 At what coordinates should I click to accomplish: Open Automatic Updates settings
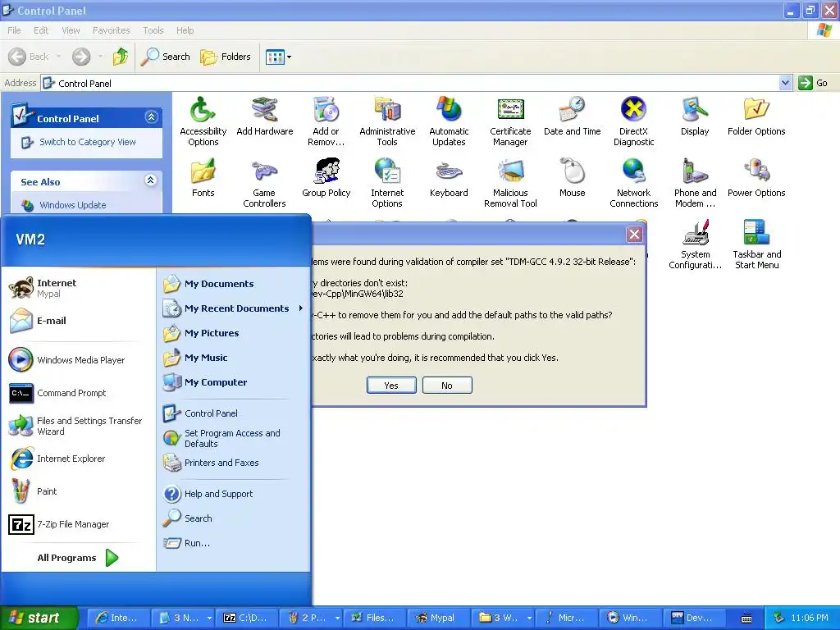tap(449, 121)
